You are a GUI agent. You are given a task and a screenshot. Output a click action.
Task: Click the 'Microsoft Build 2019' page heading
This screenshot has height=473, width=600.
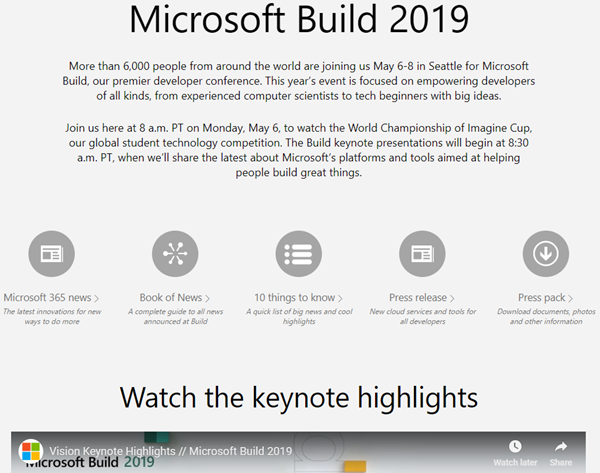point(299,19)
